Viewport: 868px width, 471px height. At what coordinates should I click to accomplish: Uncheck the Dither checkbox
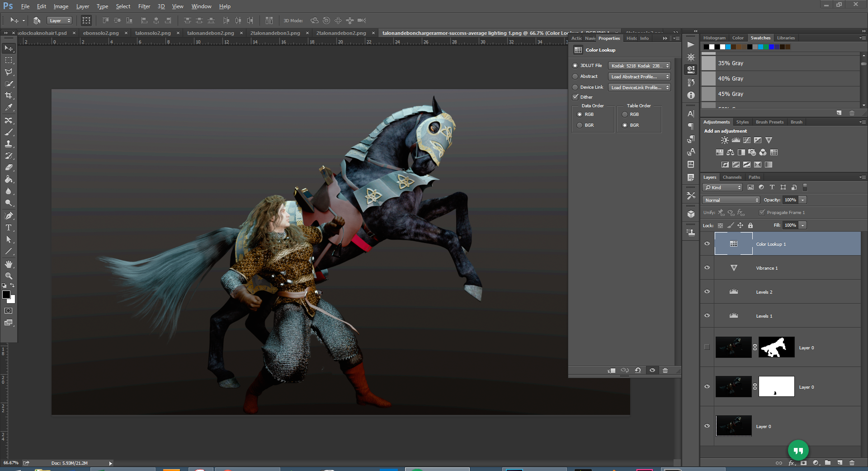[x=576, y=97]
